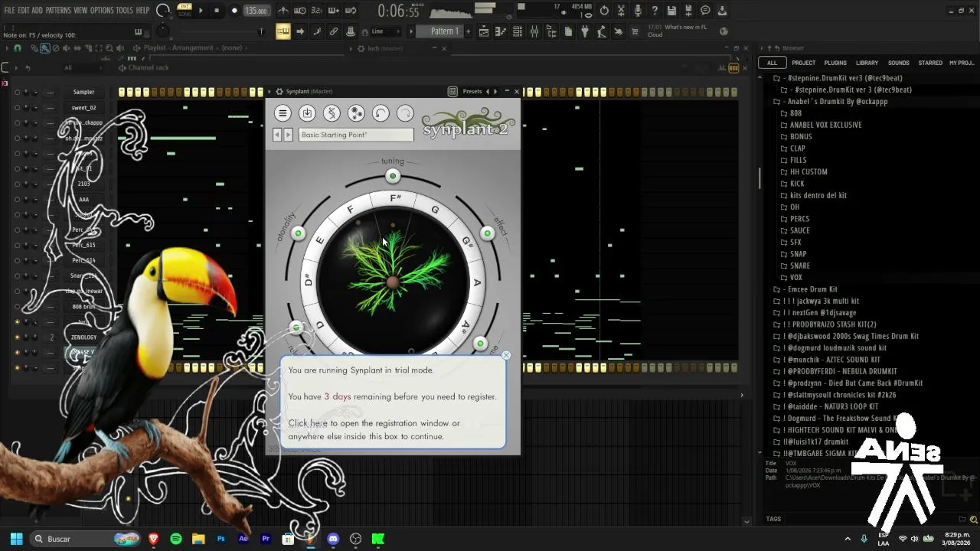Click the speech bubble icon in the toolbar
Viewport: 980px width, 551px height.
pyautogui.click(x=705, y=11)
